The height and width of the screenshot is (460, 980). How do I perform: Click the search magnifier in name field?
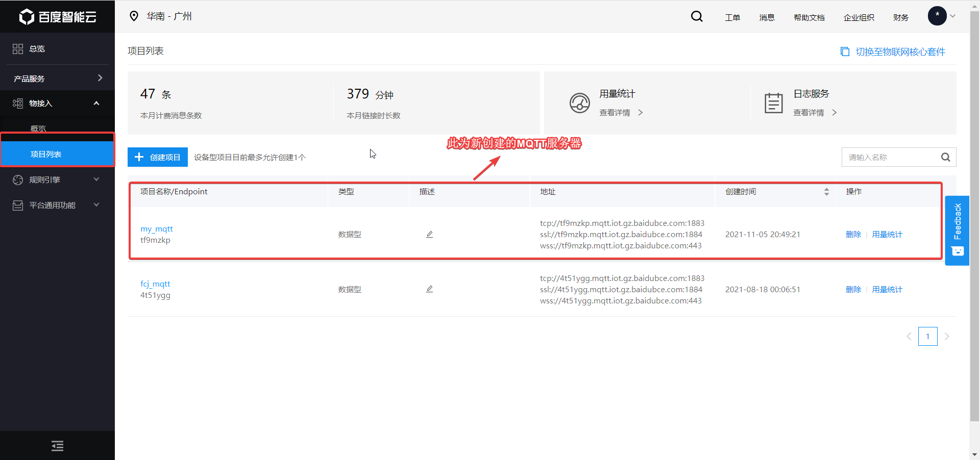(x=945, y=157)
